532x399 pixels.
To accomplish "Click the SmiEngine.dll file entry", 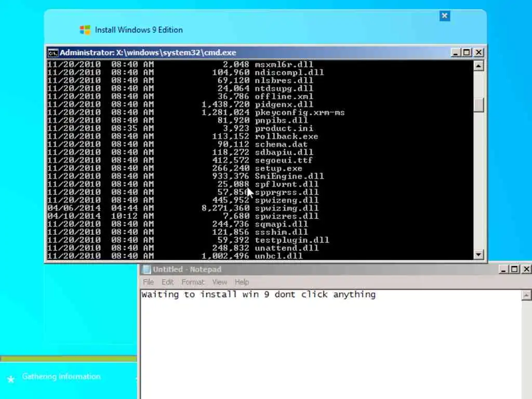I will pos(289,176).
